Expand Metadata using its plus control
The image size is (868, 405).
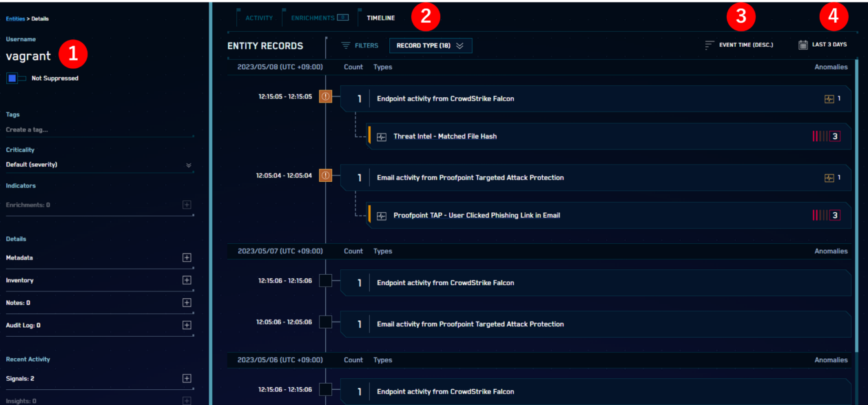point(186,257)
